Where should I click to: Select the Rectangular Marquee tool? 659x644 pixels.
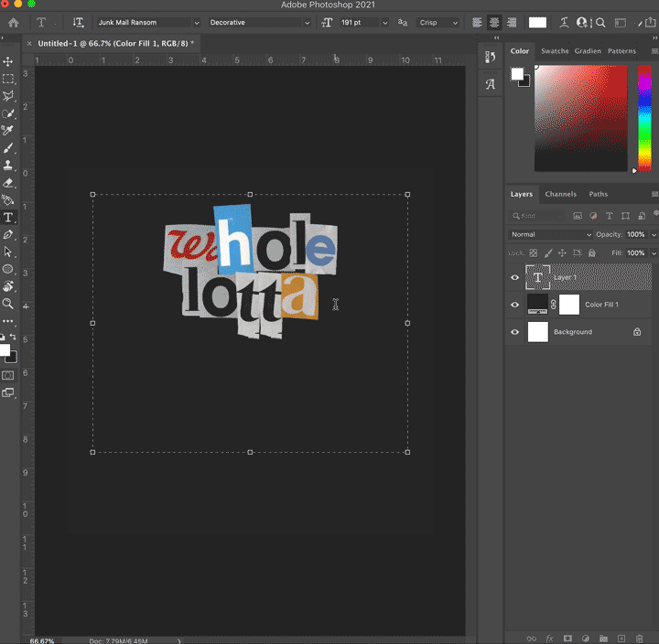[x=8, y=79]
